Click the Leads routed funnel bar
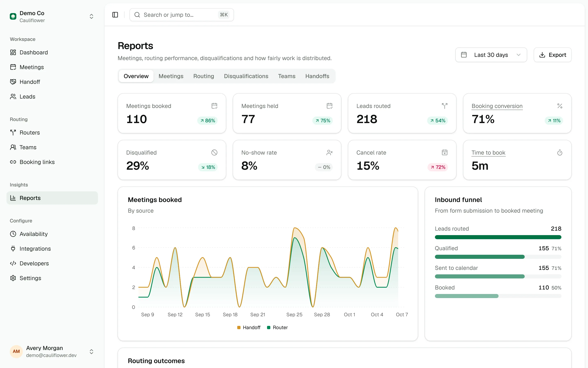This screenshot has height=368, width=588. (498, 237)
